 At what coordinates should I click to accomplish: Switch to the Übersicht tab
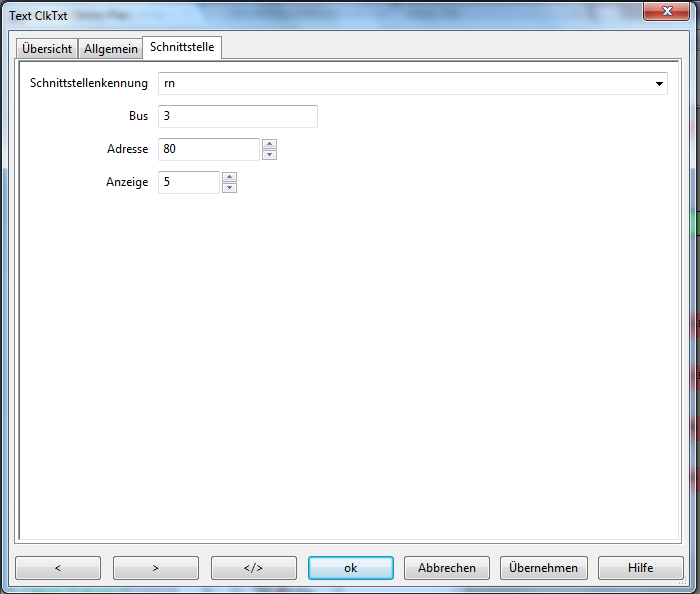pos(47,49)
